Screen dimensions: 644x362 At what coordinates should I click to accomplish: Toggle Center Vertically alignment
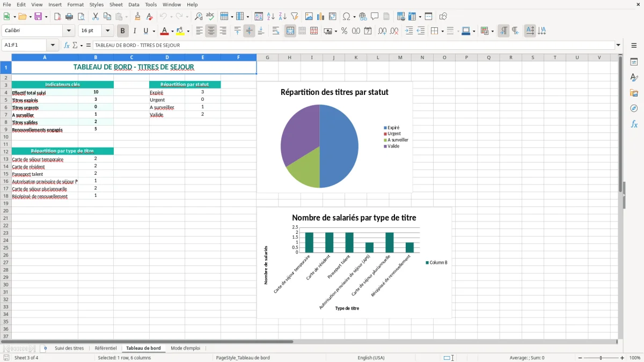tap(249, 31)
